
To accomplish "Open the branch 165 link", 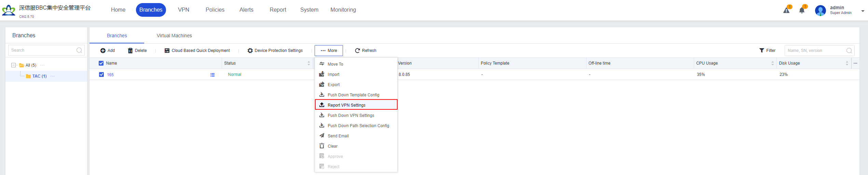I will click(110, 75).
